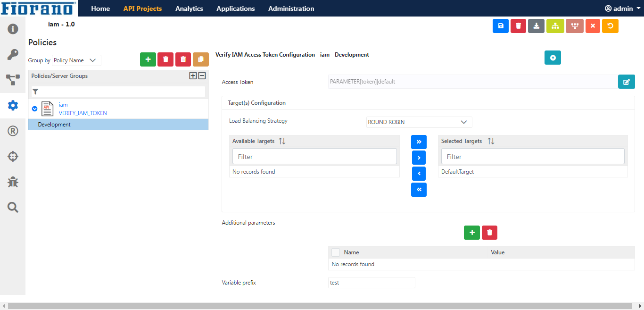Add a new policy with green plus
644x310 pixels.
[148, 59]
